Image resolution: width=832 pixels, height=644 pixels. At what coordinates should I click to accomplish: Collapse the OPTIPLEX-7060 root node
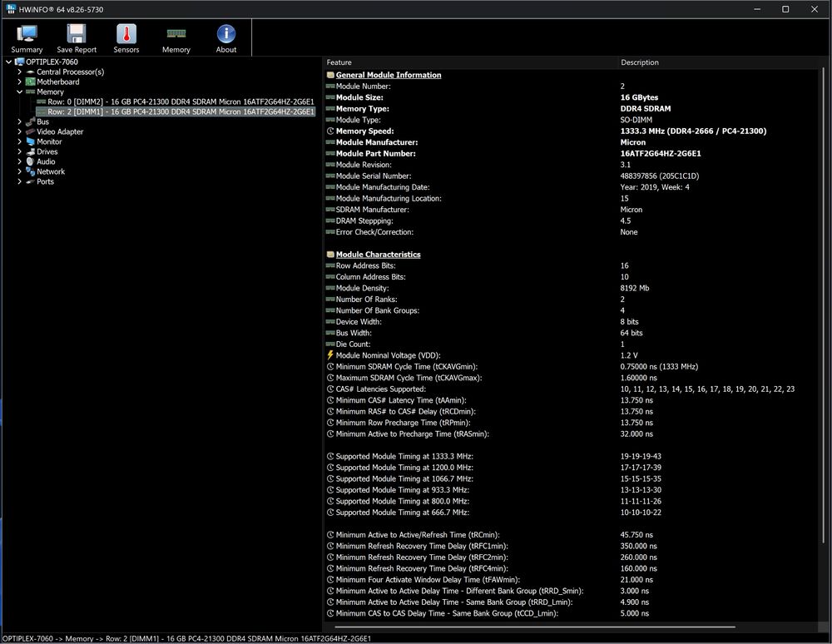pyautogui.click(x=8, y=62)
